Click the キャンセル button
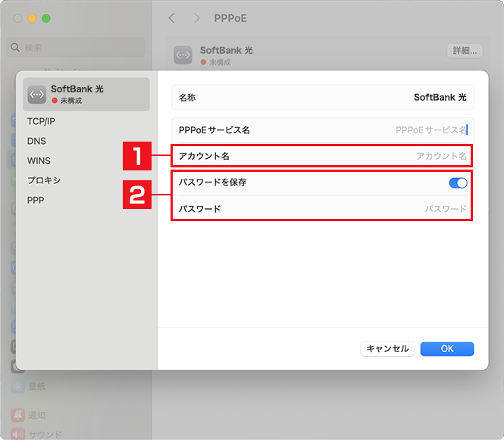The height and width of the screenshot is (440, 504). [x=387, y=348]
